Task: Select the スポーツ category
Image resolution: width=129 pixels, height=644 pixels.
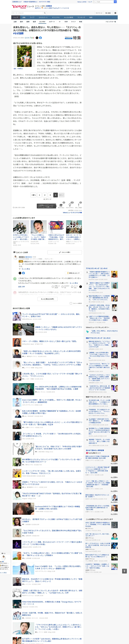Action: click(52, 22)
